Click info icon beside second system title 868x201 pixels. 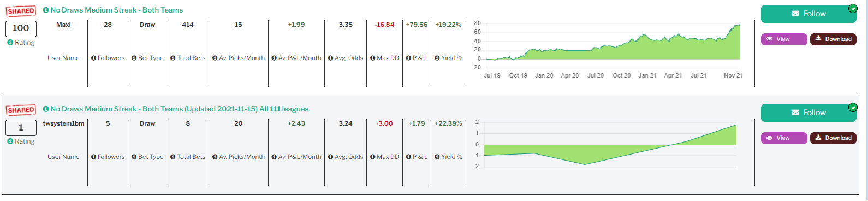[x=46, y=109]
